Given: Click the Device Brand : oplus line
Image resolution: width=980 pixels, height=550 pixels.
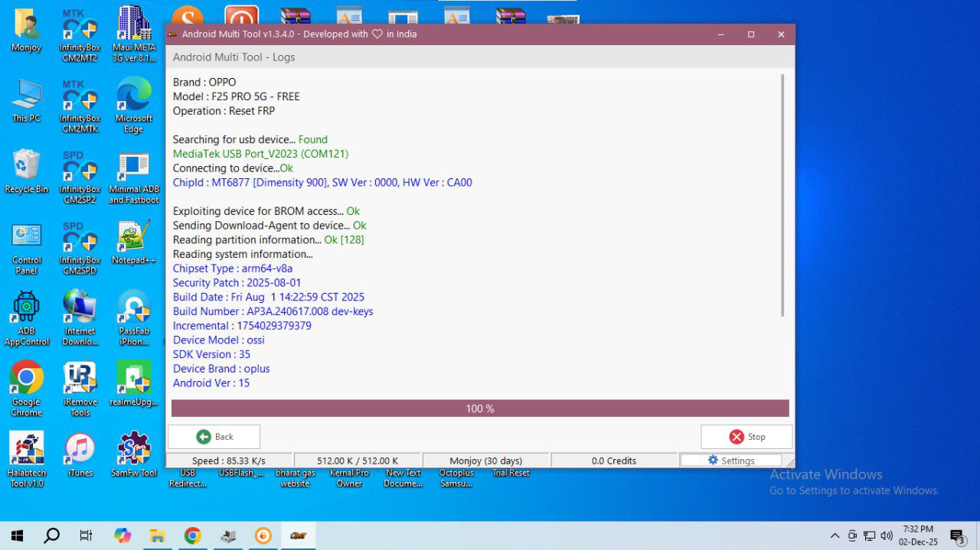Looking at the screenshot, I should (221, 369).
